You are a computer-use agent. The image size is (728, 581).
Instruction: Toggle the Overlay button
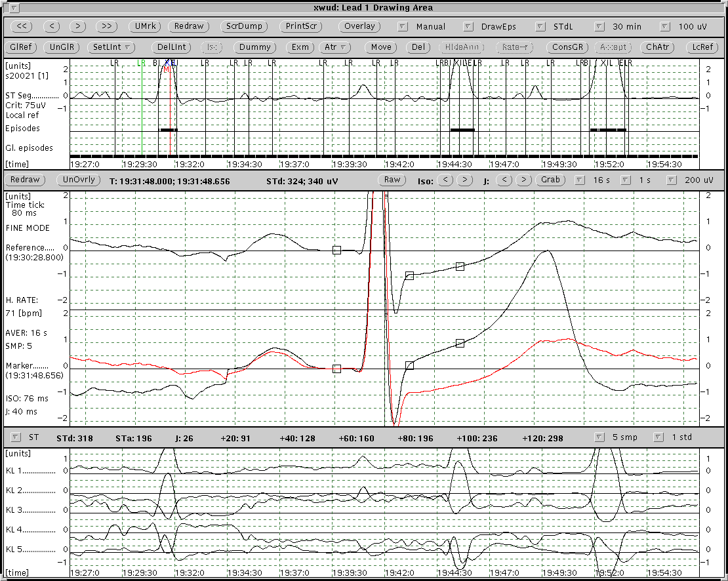(x=359, y=26)
